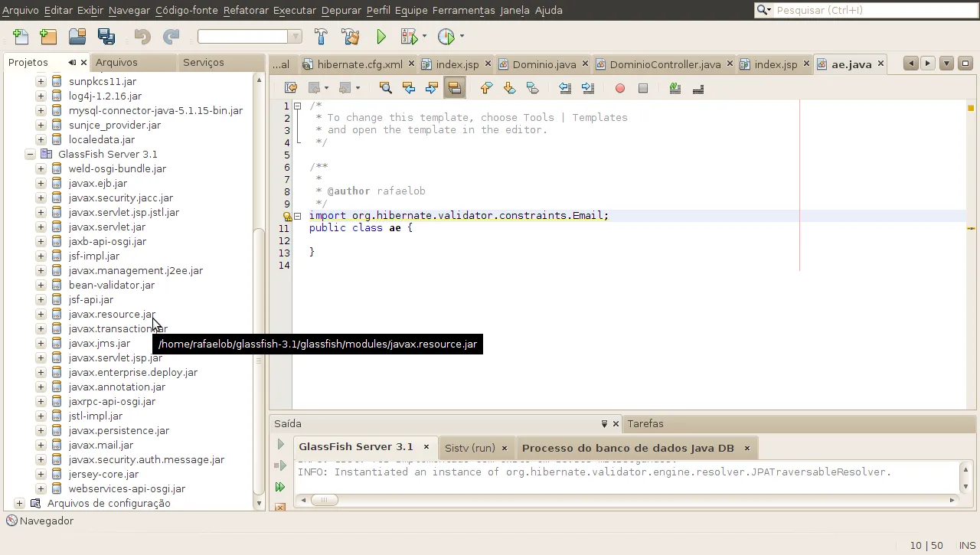This screenshot has height=555, width=980.
Task: Click the Pesquisar search field
Action: tap(873, 10)
